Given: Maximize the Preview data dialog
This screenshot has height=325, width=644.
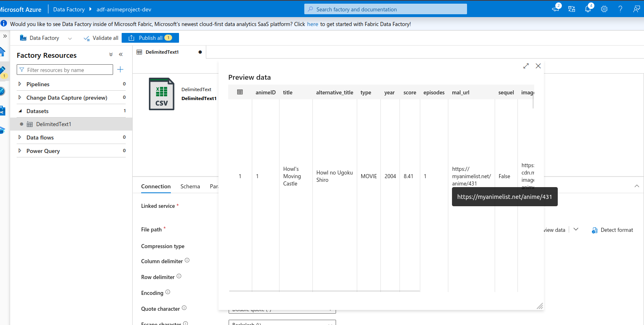Looking at the screenshot, I should (526, 66).
